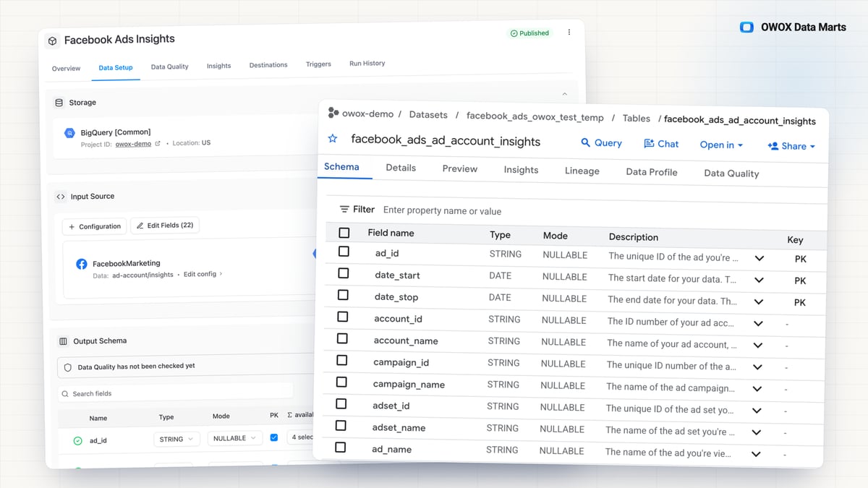Screen dimensions: 868x488
Task: Open the Data Profile tab
Action: coord(652,172)
